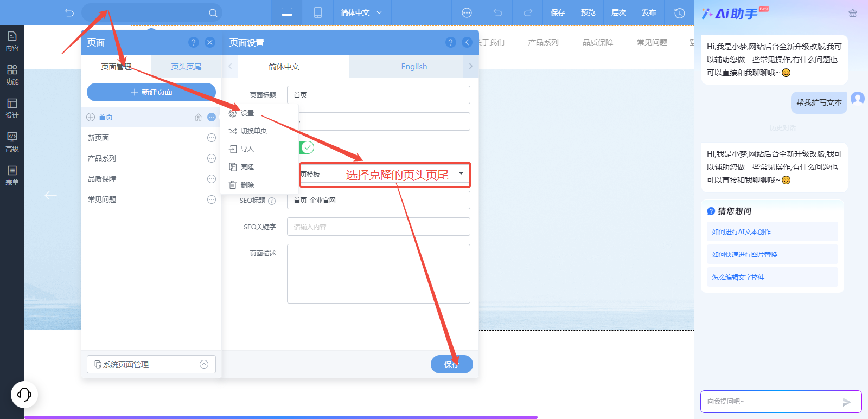
Task: Select the English settings tab
Action: tap(414, 67)
